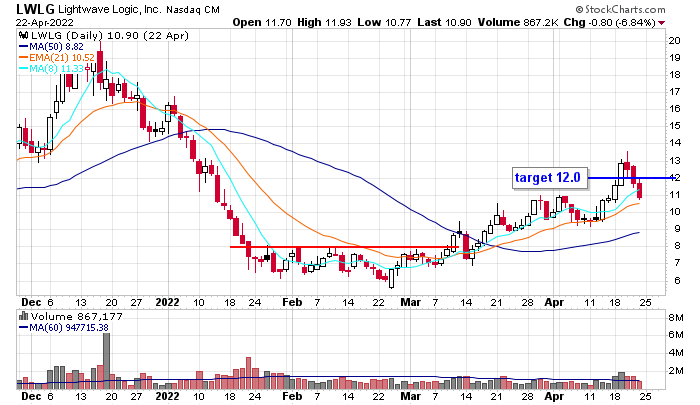Click the 2022 label under volume panel
The image size is (700, 405).
pyautogui.click(x=167, y=397)
